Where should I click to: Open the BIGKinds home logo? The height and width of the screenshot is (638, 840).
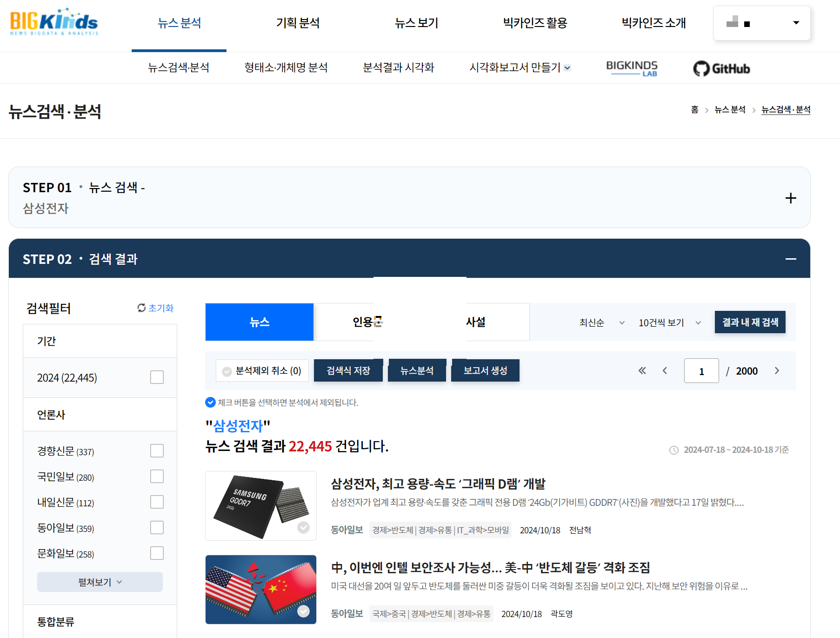[x=54, y=22]
